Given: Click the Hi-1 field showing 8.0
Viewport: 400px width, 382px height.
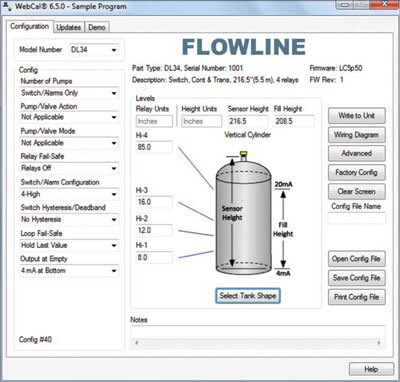Looking at the screenshot, I should (x=154, y=257).
